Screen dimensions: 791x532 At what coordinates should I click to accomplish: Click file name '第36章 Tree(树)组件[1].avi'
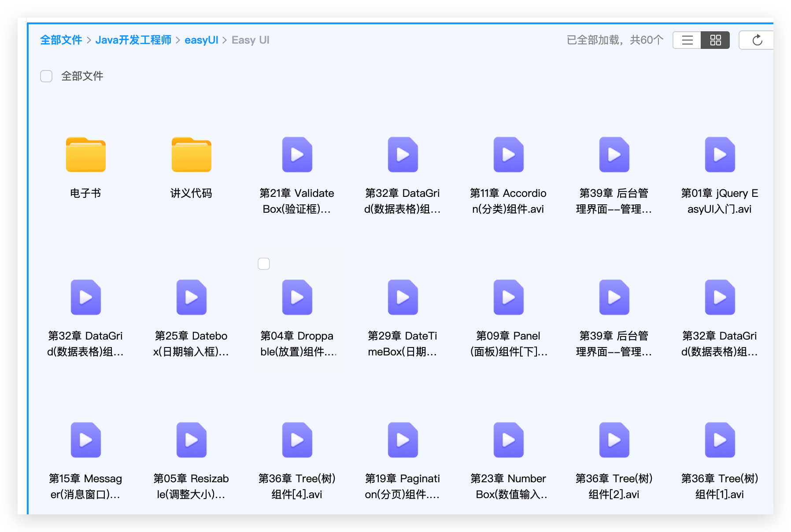[x=720, y=487]
